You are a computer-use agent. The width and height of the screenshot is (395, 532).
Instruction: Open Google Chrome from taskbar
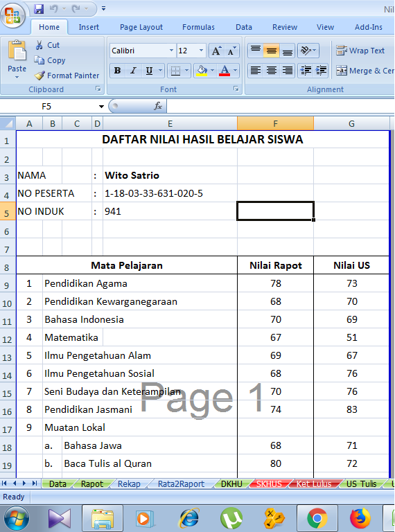click(317, 518)
